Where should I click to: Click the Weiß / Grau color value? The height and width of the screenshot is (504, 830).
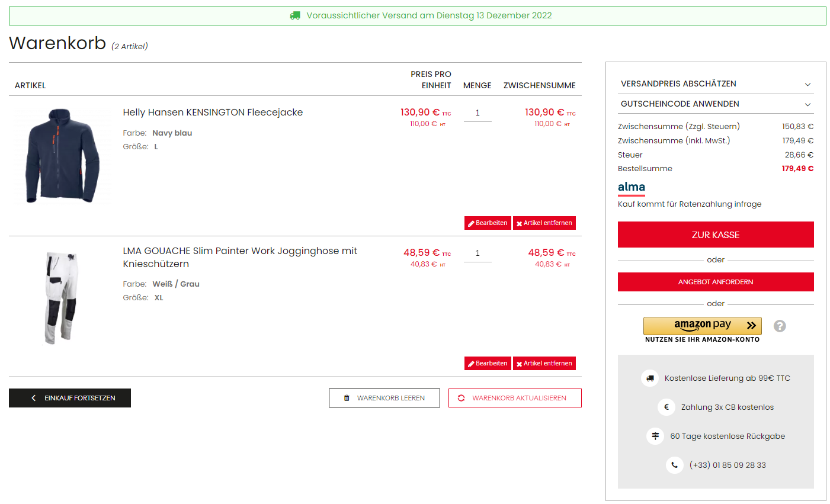176,284
